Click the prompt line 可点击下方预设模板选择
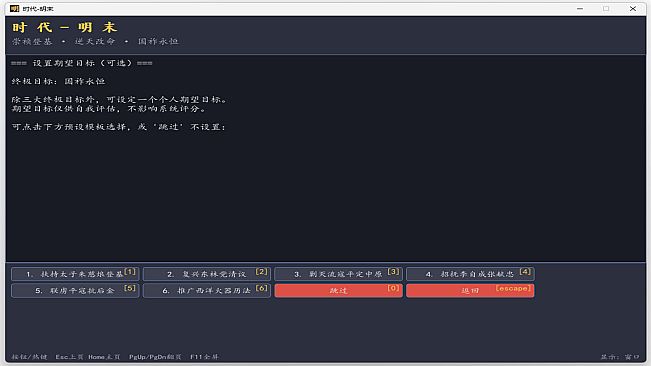The image size is (651, 366). pos(119,127)
